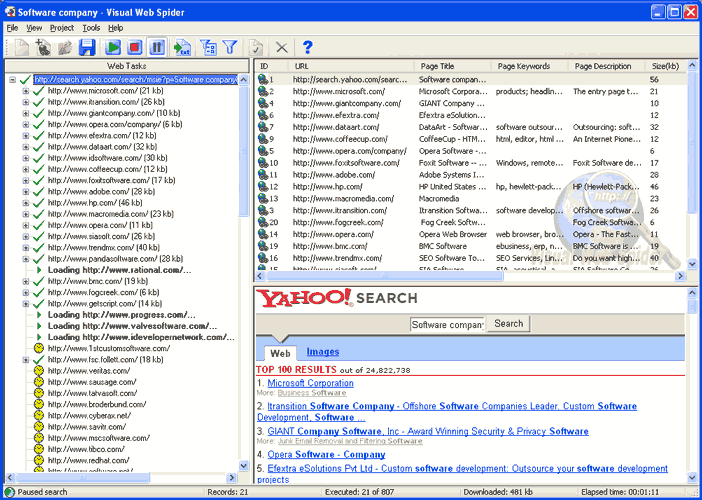Open the View menu

34,28
